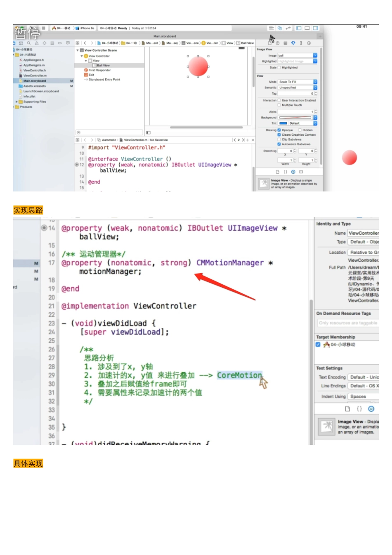The width and height of the screenshot is (392, 555).
Task: Uncheck the Opaque drawing checkbox
Action: pos(279,130)
